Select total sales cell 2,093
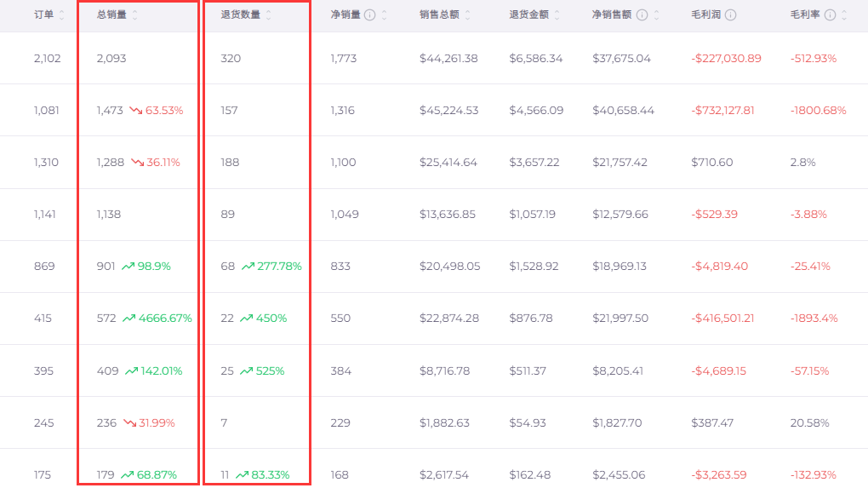 pyautogui.click(x=111, y=59)
